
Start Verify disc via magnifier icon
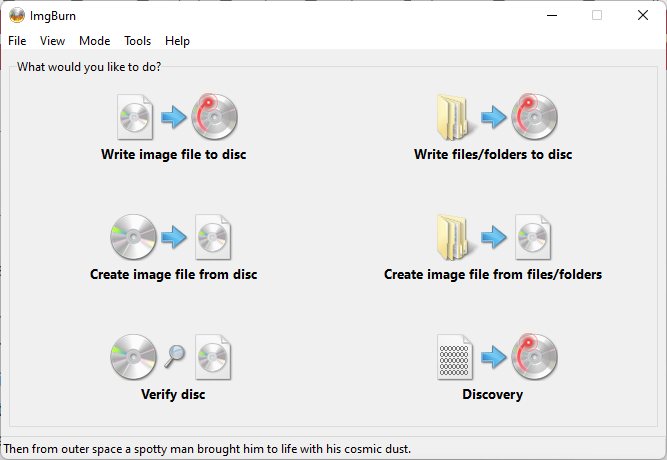coord(175,357)
